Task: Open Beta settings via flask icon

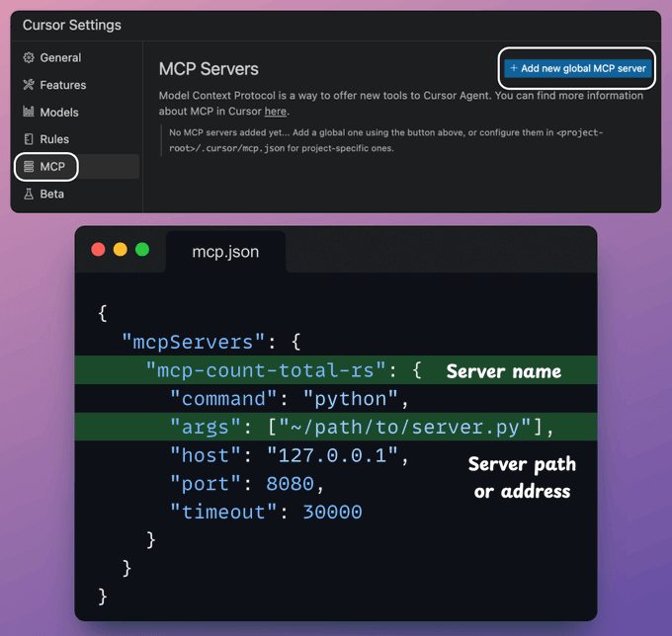Action: [x=29, y=195]
